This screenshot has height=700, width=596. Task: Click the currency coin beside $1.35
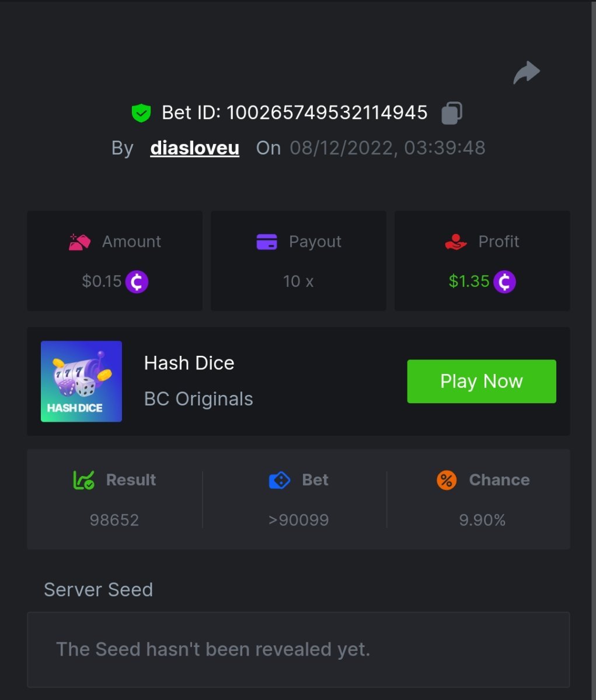pyautogui.click(x=504, y=282)
